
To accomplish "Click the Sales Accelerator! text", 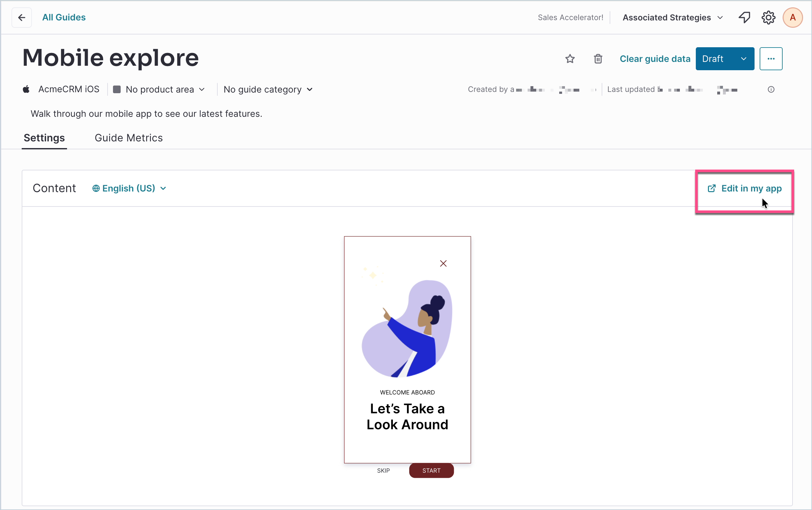I will click(570, 18).
